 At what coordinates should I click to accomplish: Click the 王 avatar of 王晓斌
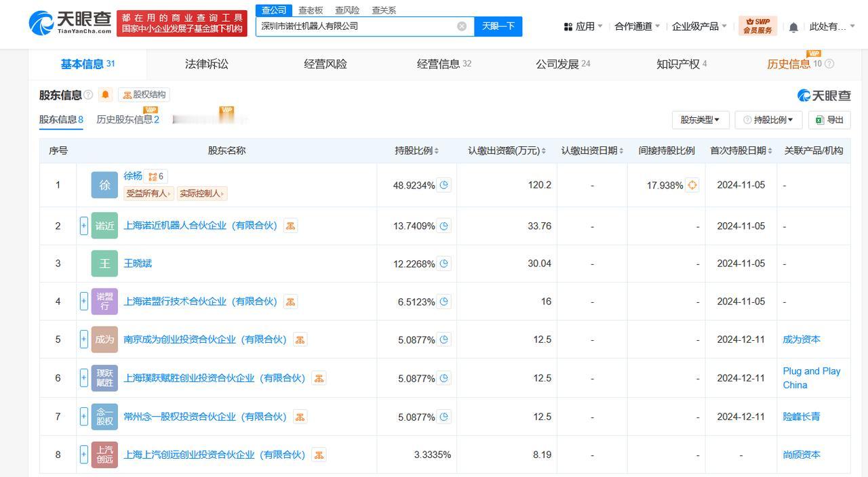pos(104,264)
